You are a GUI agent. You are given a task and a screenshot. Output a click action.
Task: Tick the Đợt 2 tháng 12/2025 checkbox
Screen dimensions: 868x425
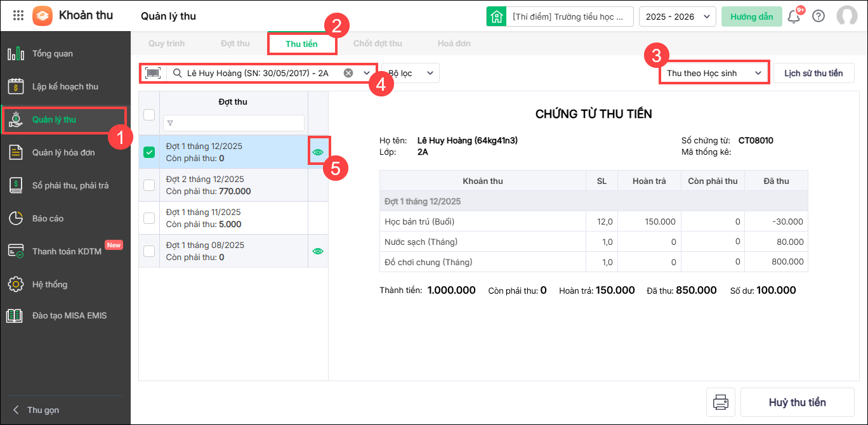(x=149, y=185)
